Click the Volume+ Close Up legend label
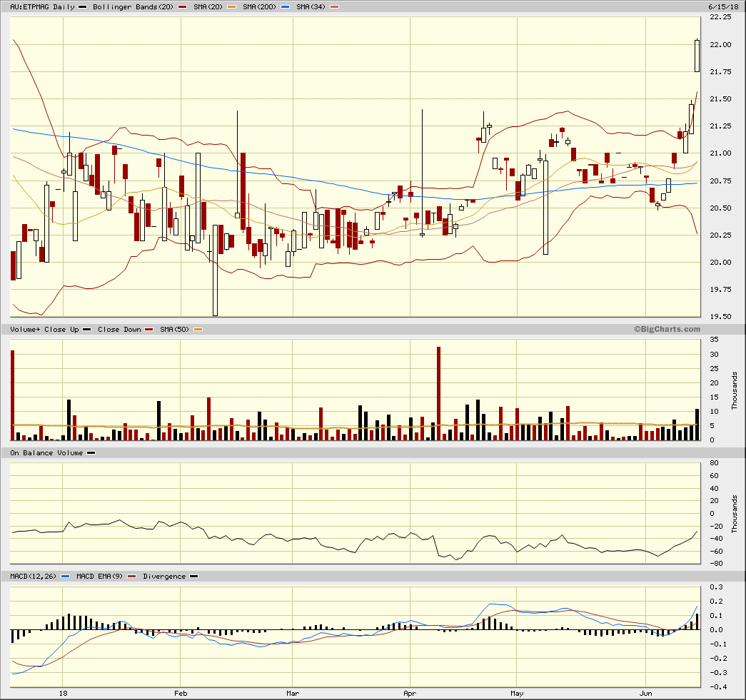Screen dimensions: 746x700 point(44,330)
